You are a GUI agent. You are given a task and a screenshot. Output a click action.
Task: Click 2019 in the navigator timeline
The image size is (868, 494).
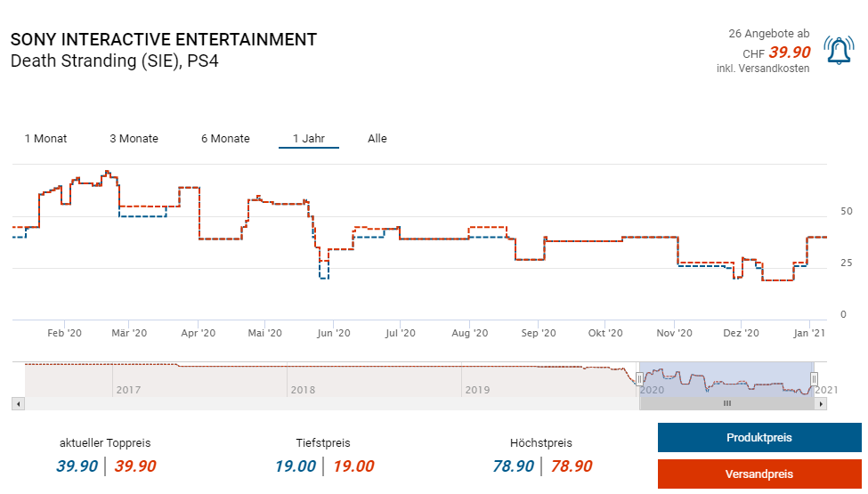coord(477,390)
